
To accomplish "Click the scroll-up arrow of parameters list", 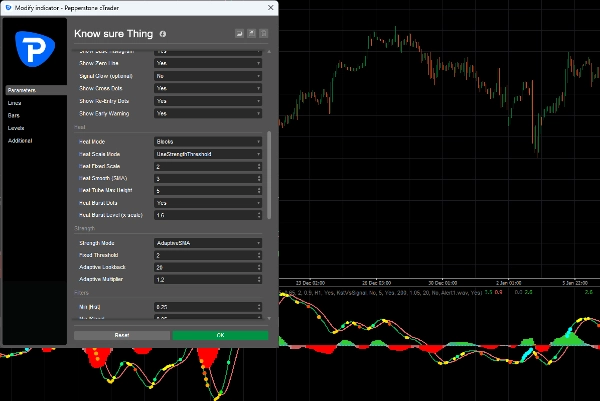I will pyautogui.click(x=269, y=51).
